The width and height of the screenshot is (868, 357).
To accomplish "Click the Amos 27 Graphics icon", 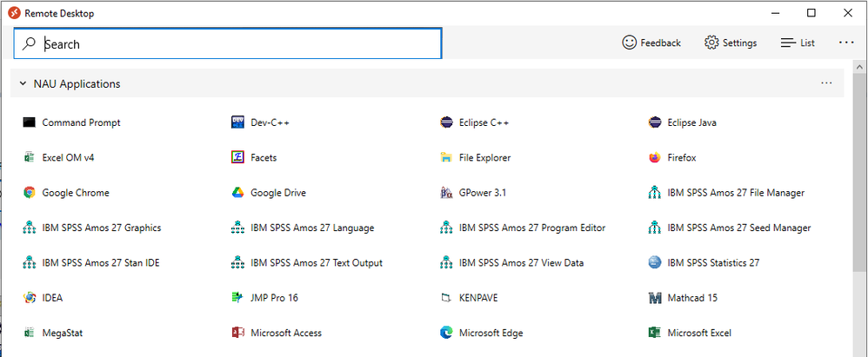I will [x=30, y=228].
